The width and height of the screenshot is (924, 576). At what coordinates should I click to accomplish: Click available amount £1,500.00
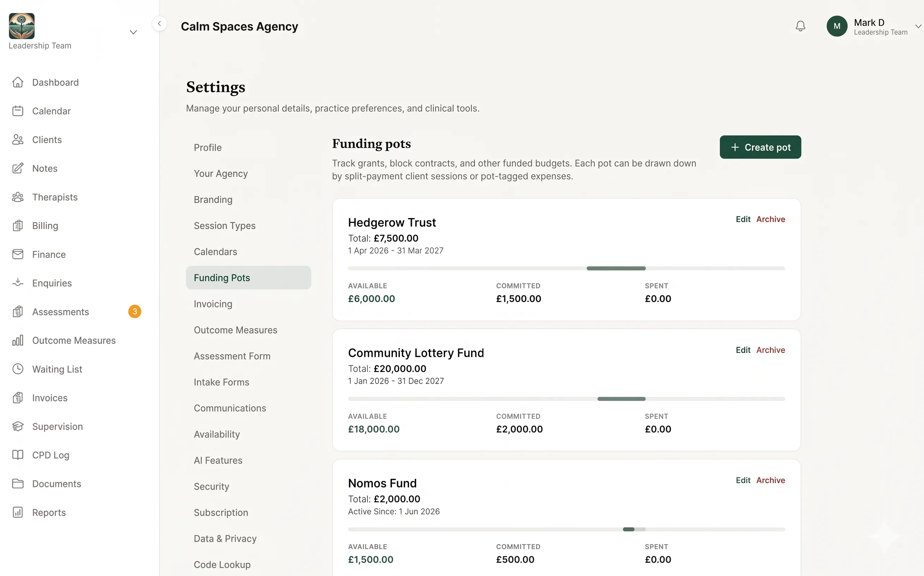click(371, 559)
